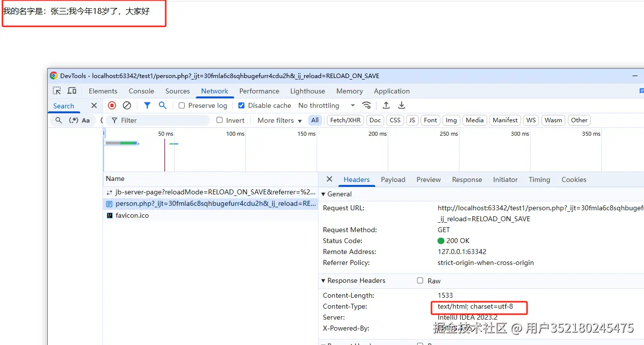Open the Payload detail tab
This screenshot has height=345, width=644.
(x=393, y=179)
